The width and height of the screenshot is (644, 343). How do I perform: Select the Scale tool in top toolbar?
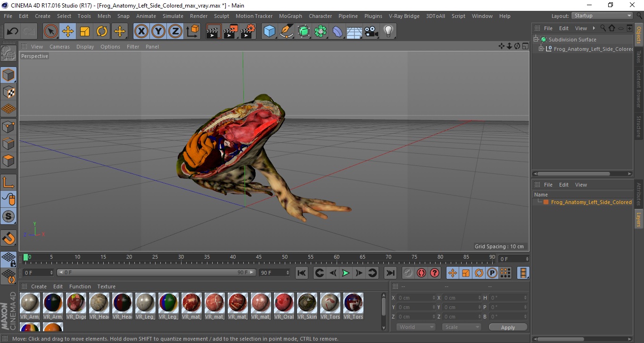tap(85, 32)
